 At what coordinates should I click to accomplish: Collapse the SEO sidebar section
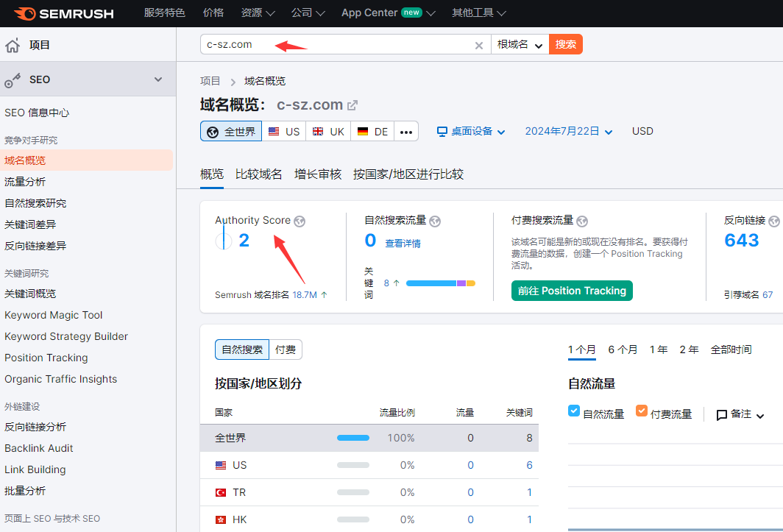click(157, 79)
